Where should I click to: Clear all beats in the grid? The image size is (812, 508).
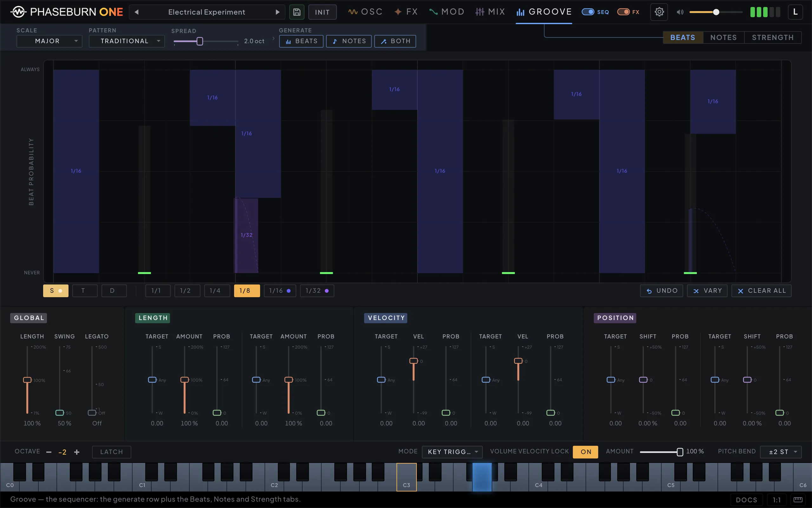click(761, 291)
